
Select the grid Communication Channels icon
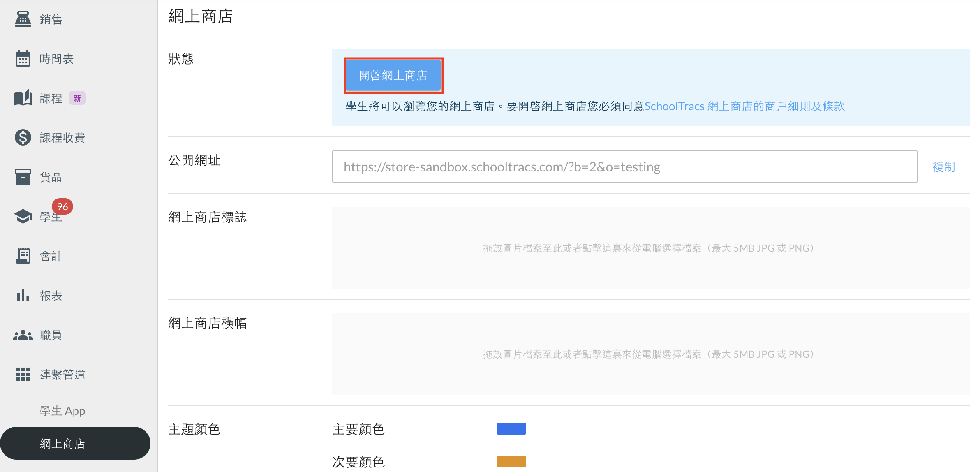pyautogui.click(x=23, y=374)
